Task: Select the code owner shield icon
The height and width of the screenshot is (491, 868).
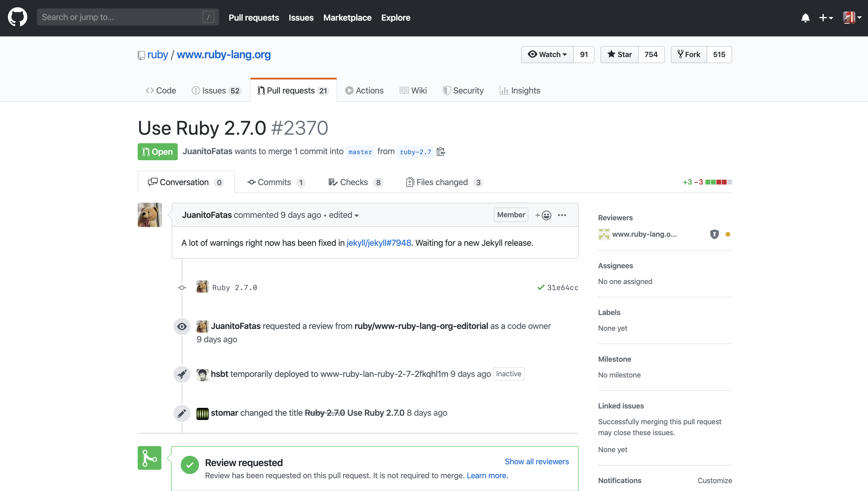Action: [714, 234]
